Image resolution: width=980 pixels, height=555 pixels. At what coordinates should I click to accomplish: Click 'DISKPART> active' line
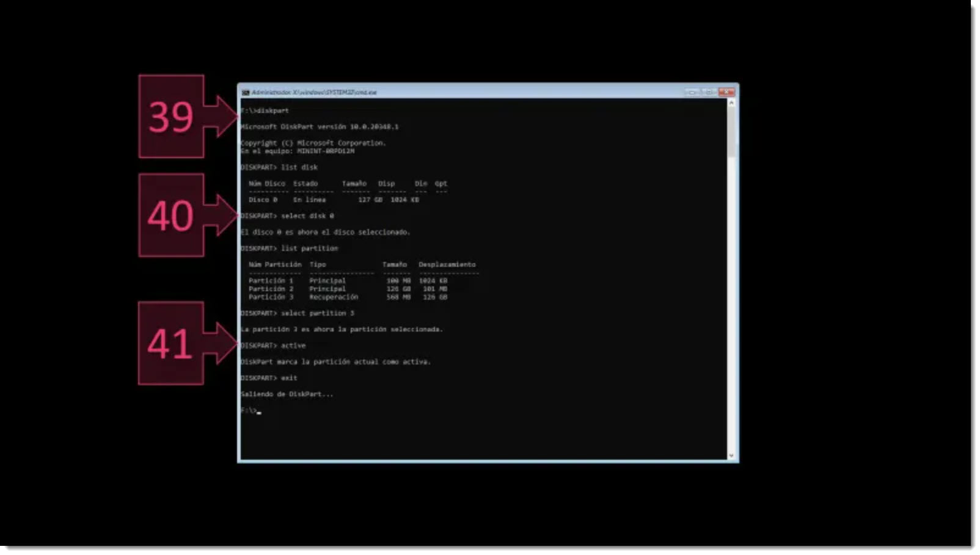(273, 346)
